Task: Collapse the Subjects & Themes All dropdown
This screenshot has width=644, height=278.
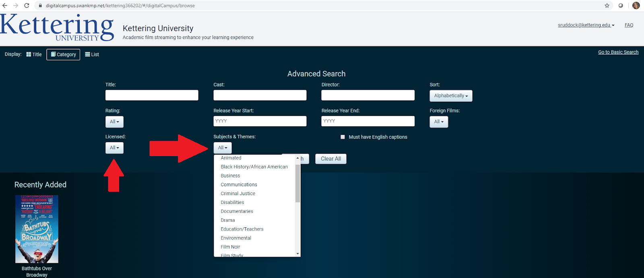Action: click(x=223, y=148)
